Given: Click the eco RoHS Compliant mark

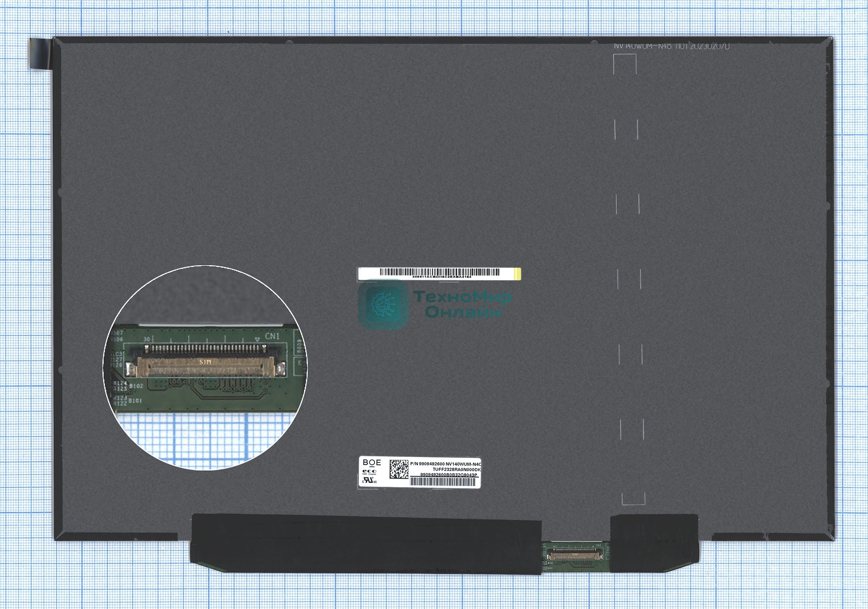Looking at the screenshot, I should pos(369,472).
